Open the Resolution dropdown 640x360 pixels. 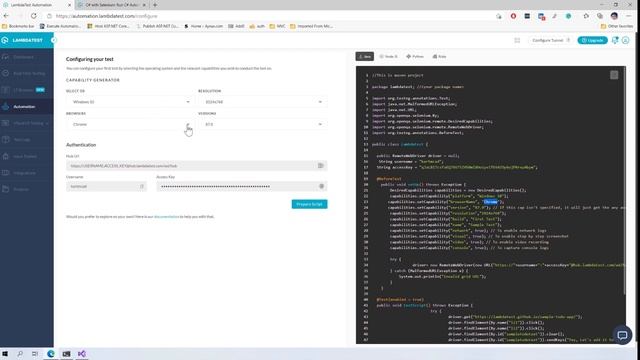tap(262, 102)
